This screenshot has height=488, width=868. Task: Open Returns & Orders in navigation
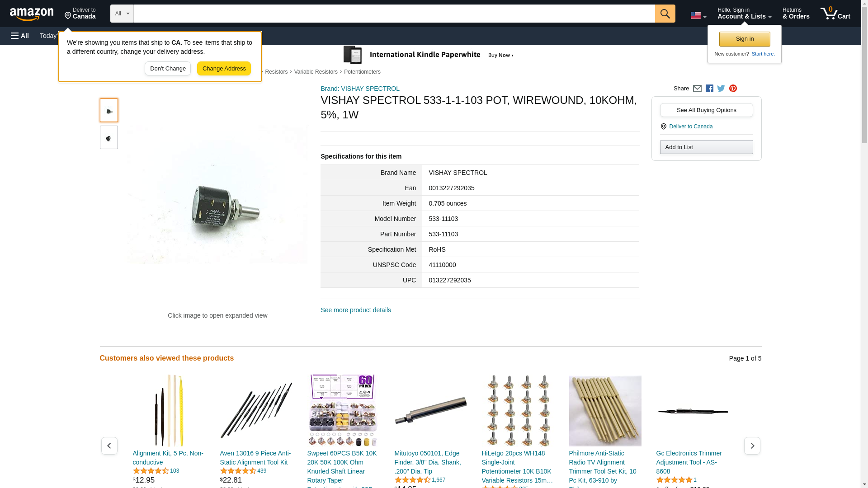click(796, 14)
